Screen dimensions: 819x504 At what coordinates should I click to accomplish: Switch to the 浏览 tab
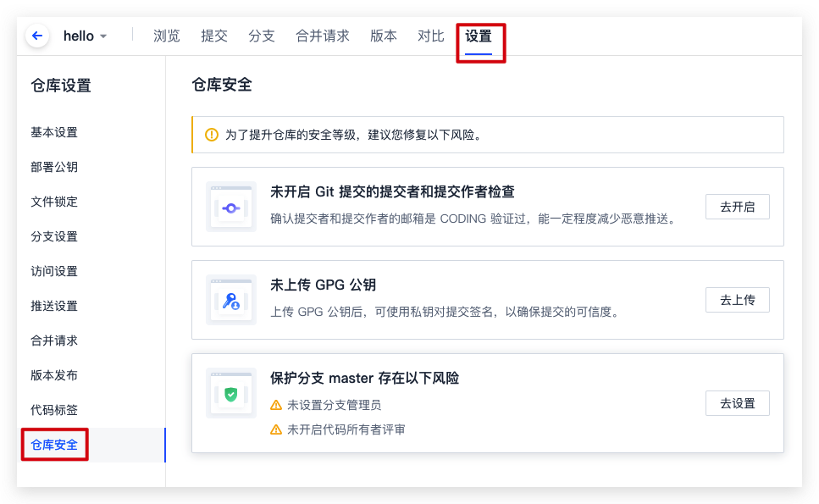(x=166, y=36)
